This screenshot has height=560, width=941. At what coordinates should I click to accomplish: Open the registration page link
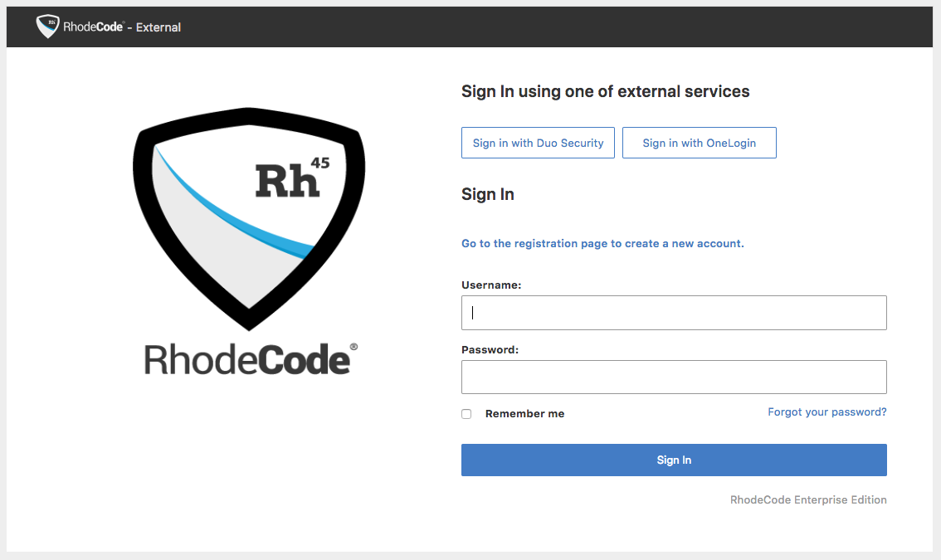pos(602,244)
